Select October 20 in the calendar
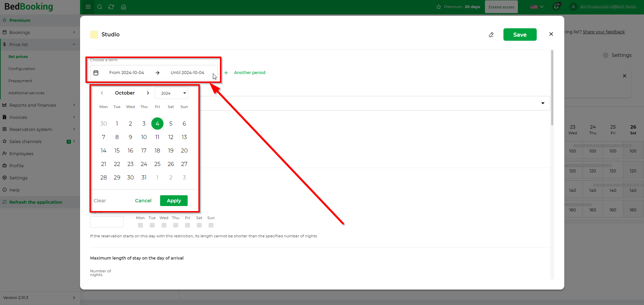The height and width of the screenshot is (305, 644). [x=184, y=150]
